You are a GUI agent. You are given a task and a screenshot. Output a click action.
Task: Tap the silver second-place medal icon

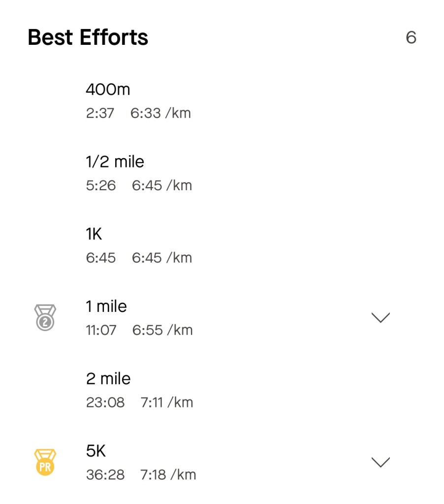[x=45, y=317]
